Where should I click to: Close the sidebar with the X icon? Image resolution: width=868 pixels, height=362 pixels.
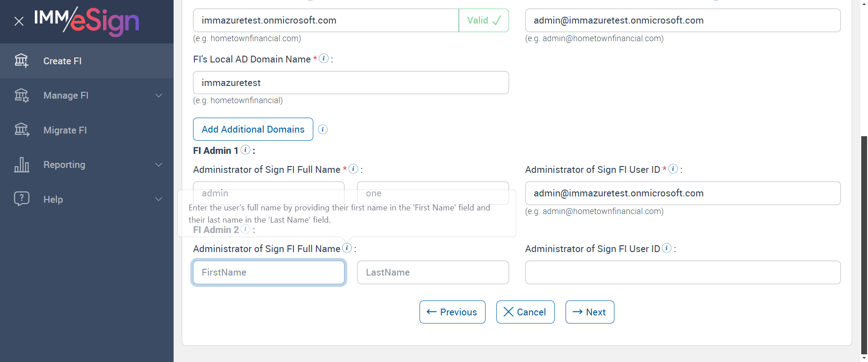(x=19, y=21)
